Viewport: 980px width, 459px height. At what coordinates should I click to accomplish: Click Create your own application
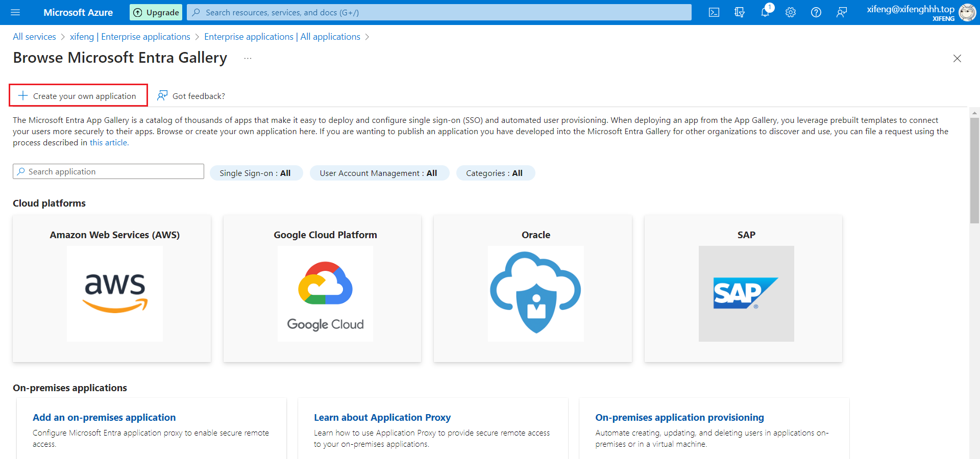[x=78, y=95]
